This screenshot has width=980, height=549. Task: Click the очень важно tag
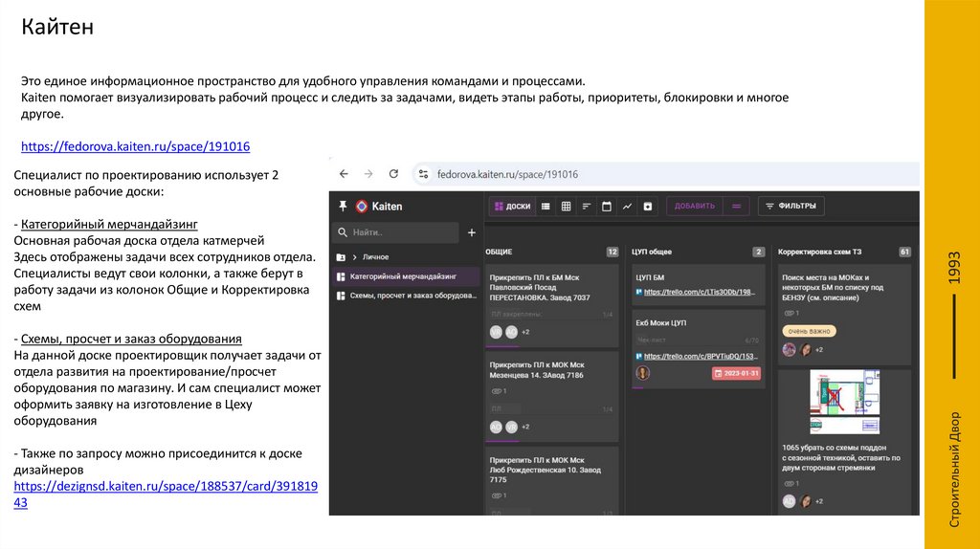[810, 332]
